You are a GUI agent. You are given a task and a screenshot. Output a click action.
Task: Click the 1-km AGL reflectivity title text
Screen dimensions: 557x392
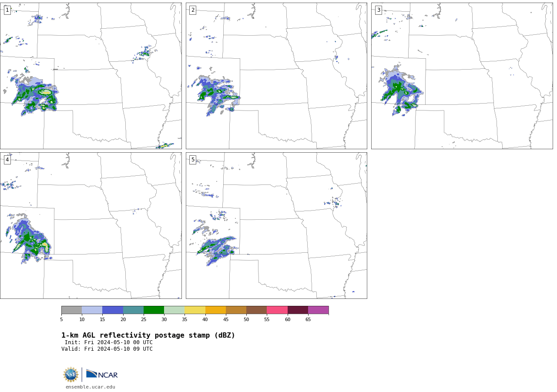148,335
